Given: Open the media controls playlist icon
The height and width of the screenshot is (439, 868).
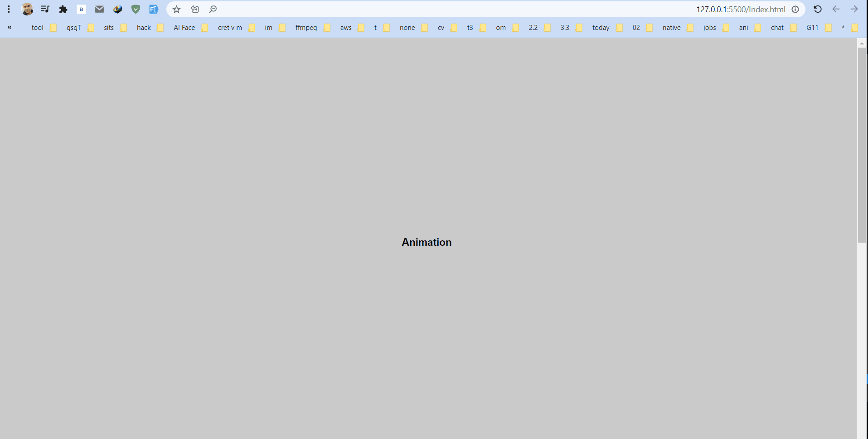Looking at the screenshot, I should 45,9.
